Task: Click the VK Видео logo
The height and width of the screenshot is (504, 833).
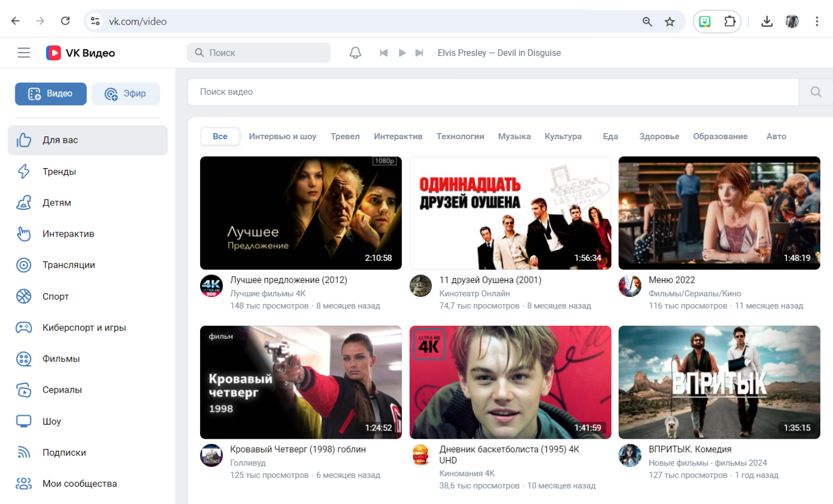Action: pyautogui.click(x=81, y=53)
